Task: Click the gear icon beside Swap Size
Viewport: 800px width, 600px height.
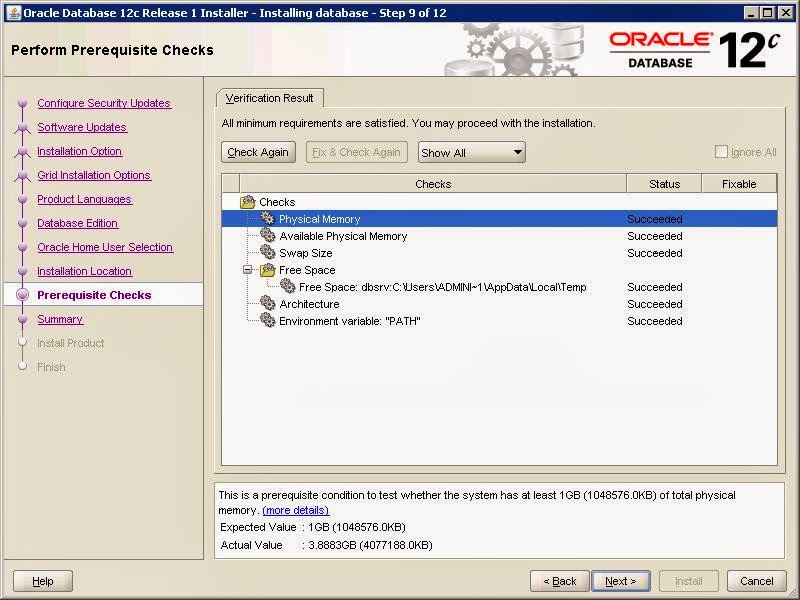Action: (267, 253)
